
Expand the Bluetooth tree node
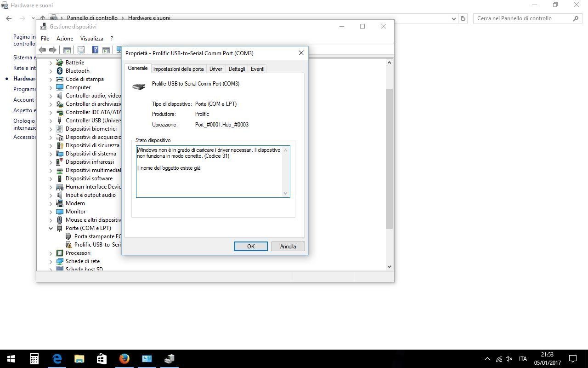(51, 71)
